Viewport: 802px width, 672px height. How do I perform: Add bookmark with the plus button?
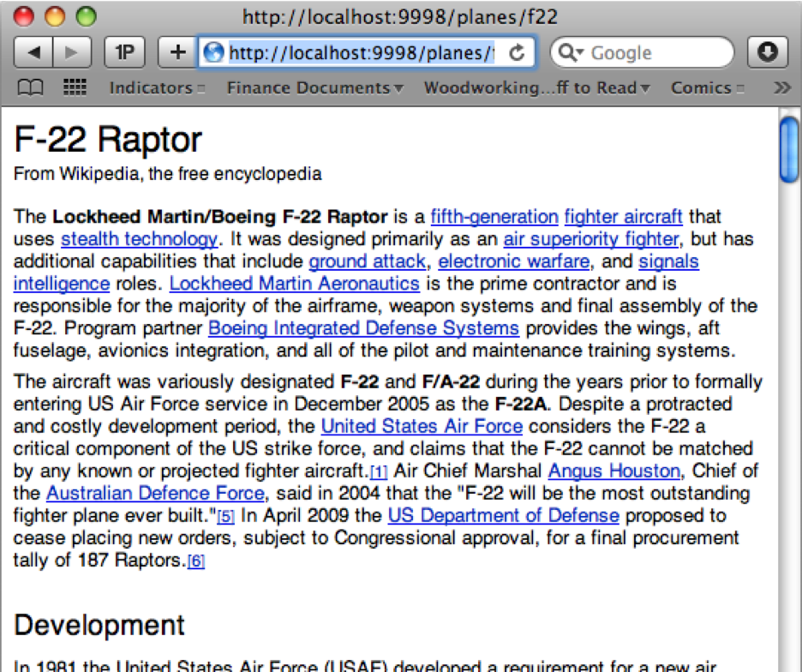click(177, 52)
